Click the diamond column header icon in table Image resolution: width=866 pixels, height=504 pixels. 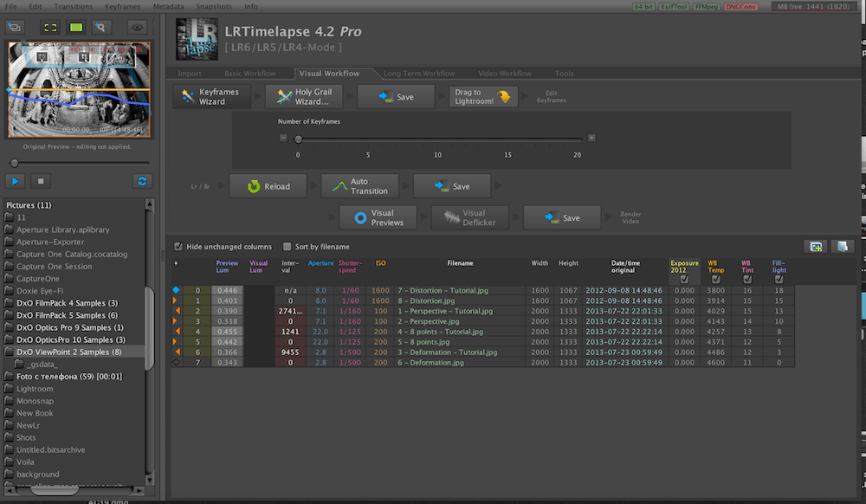click(176, 263)
